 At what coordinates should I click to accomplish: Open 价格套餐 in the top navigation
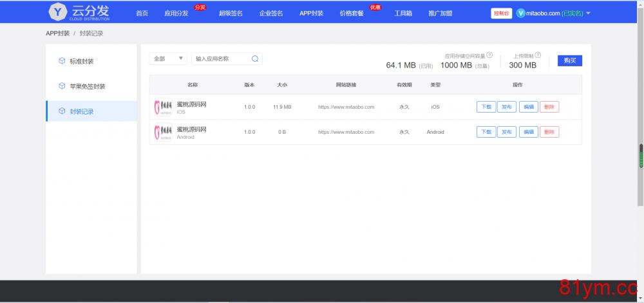[x=351, y=13]
